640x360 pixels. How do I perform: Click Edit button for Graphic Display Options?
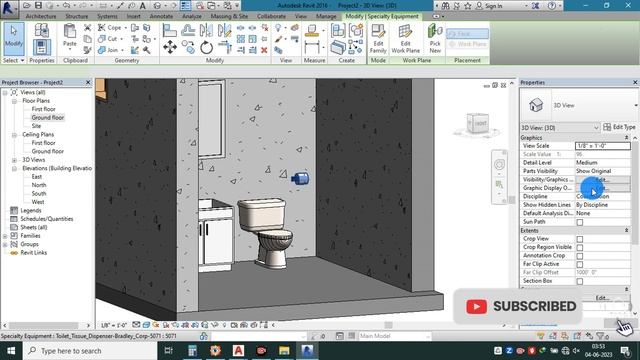[x=602, y=188]
